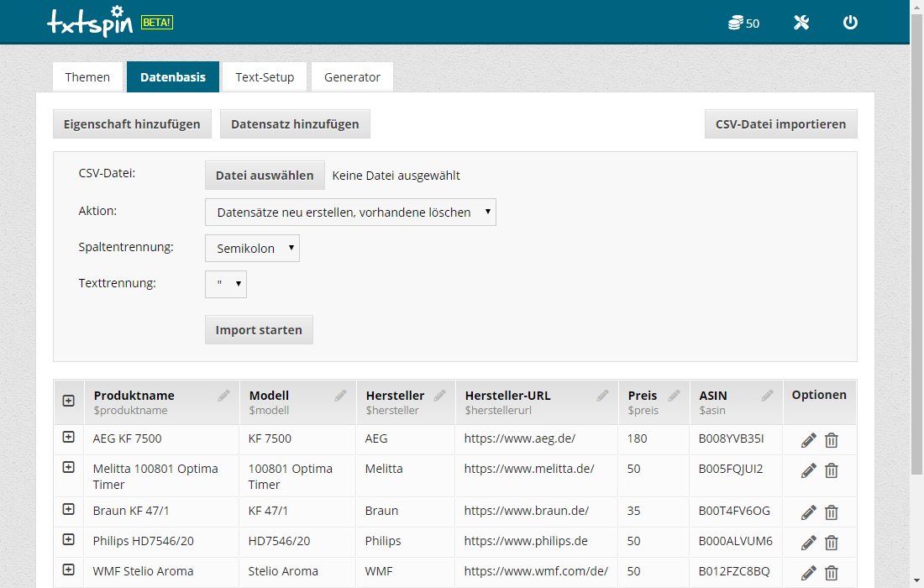Expand all rows via header plus box
924x588 pixels.
[69, 402]
